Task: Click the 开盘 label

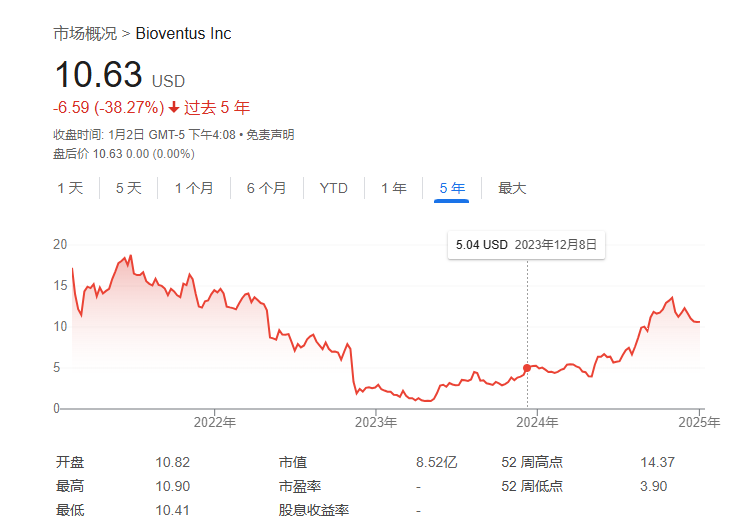Action: (x=70, y=462)
